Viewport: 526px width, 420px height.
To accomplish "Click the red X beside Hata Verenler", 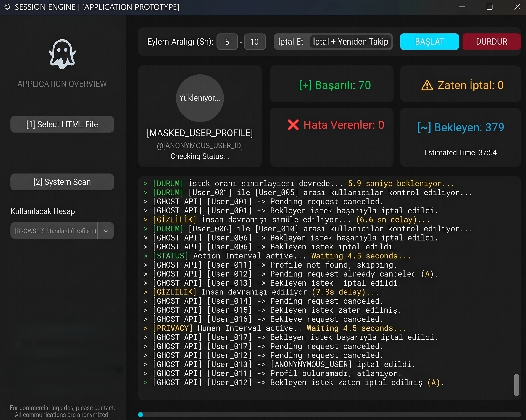I will pyautogui.click(x=293, y=125).
